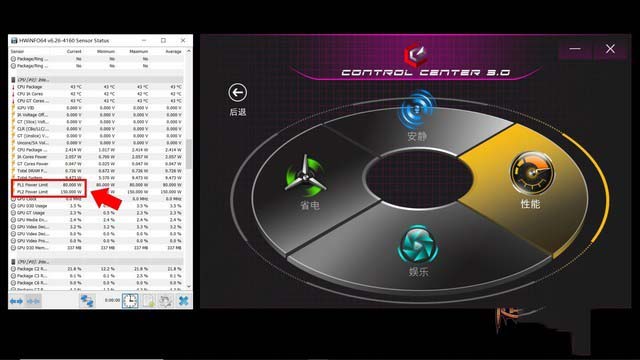Select the 娱乐 entertainment mode icon
Screen dimensions: 640x360
pyautogui.click(x=418, y=244)
